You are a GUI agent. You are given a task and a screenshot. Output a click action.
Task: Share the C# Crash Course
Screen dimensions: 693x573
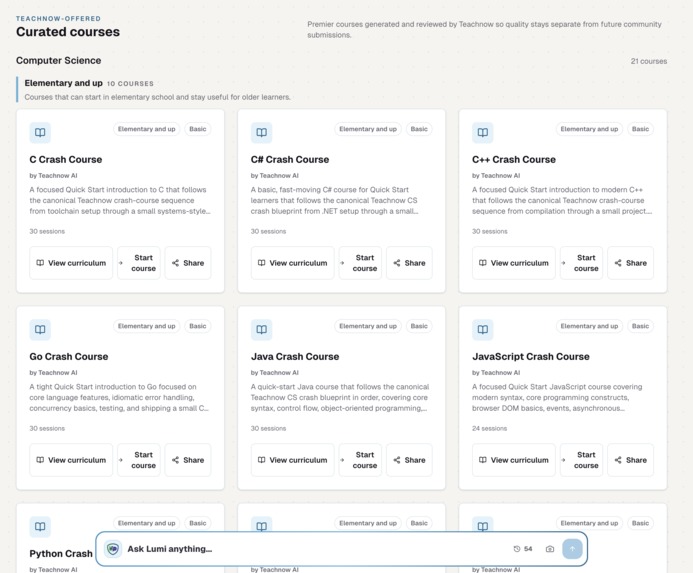point(409,263)
